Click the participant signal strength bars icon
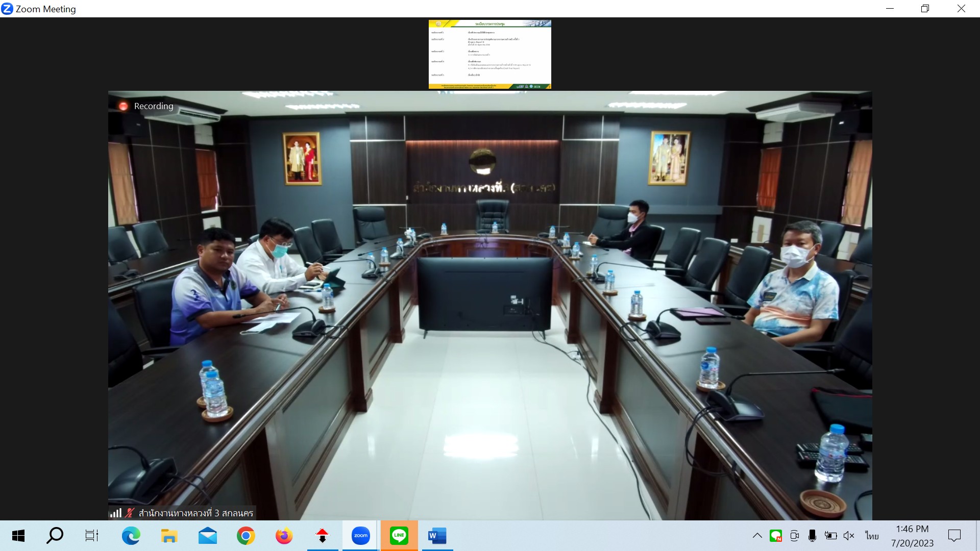Screen dimensions: 980x551 tap(115, 513)
